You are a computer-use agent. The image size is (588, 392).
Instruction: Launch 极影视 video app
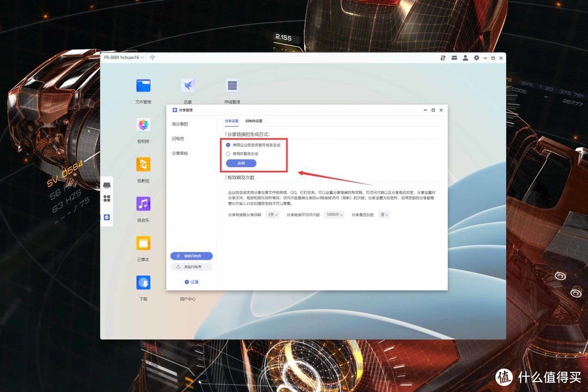click(143, 165)
